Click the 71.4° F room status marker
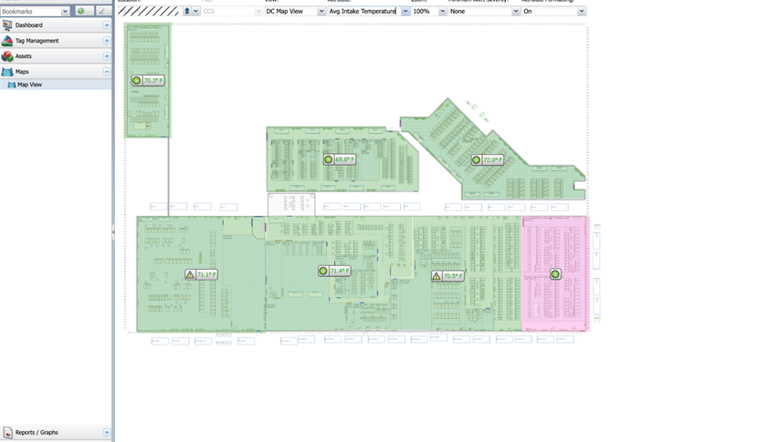This screenshot has height=442, width=768. click(334, 270)
